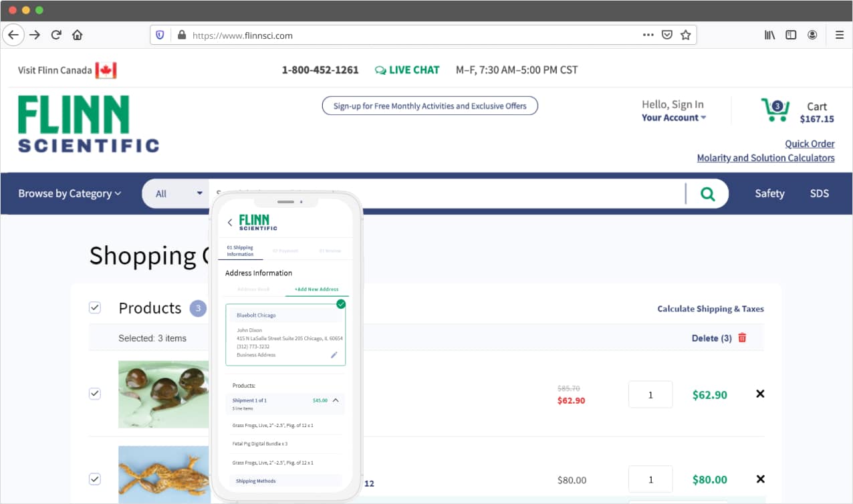This screenshot has width=853, height=504.
Task: Open SDS in navigation bar
Action: pos(819,194)
